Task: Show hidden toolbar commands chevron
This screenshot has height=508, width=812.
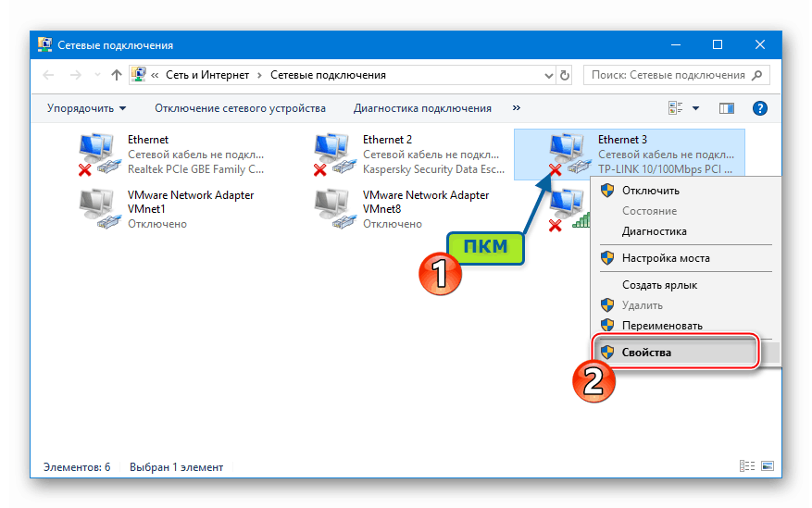Action: point(517,107)
